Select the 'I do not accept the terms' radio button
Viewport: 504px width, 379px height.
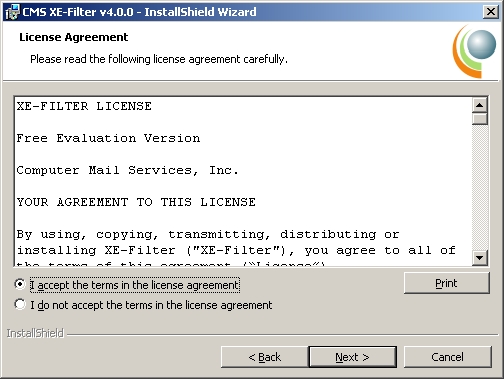coord(20,304)
